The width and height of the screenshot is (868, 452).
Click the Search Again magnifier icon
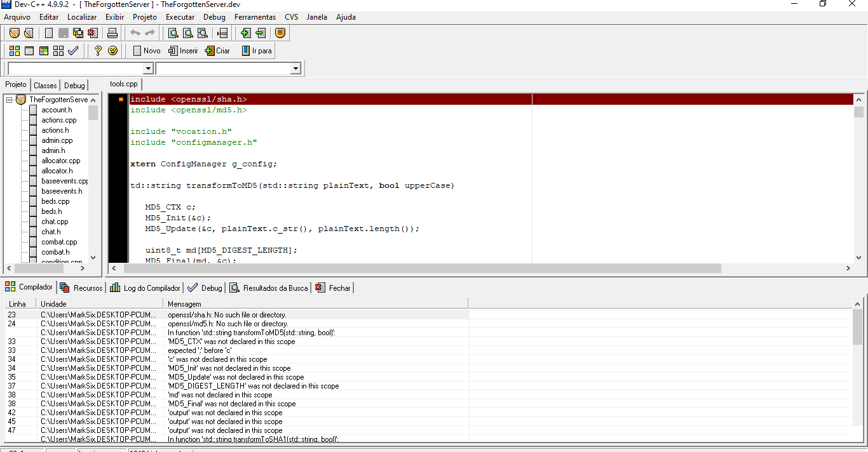pyautogui.click(x=203, y=33)
